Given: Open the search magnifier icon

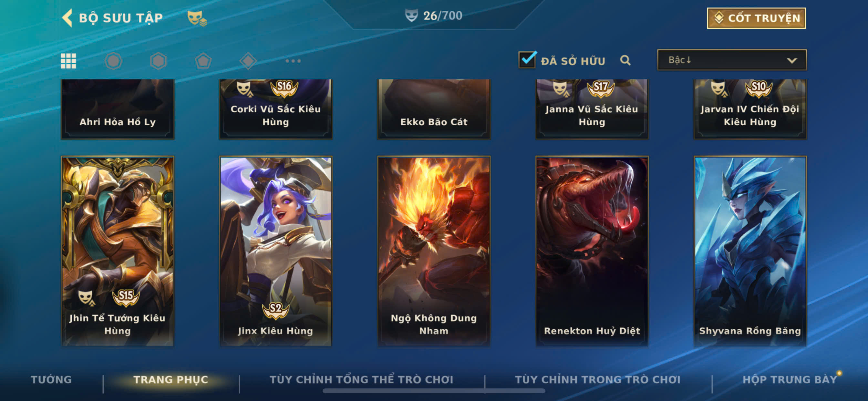Looking at the screenshot, I should click(x=625, y=60).
